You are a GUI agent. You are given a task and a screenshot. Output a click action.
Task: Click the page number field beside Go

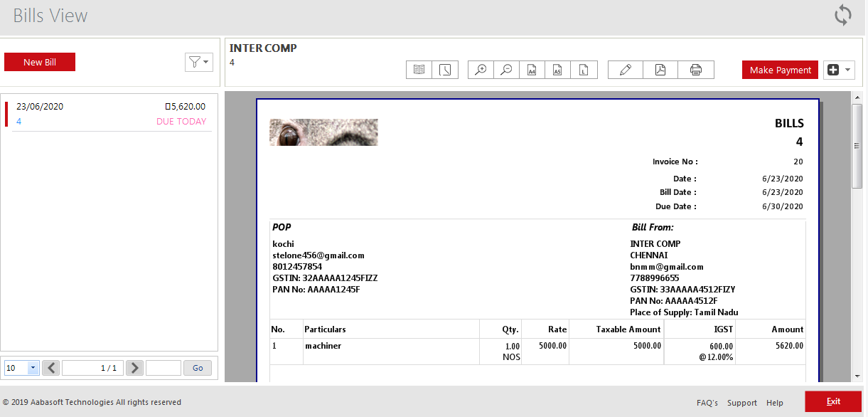163,368
